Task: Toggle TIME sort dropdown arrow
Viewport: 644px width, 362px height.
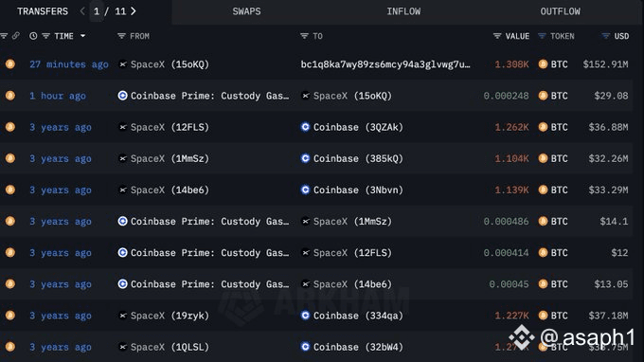Action: click(83, 36)
